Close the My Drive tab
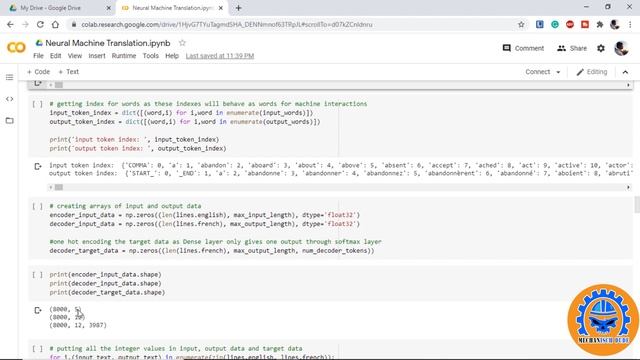The height and width of the screenshot is (360, 640). pyautogui.click(x=109, y=8)
